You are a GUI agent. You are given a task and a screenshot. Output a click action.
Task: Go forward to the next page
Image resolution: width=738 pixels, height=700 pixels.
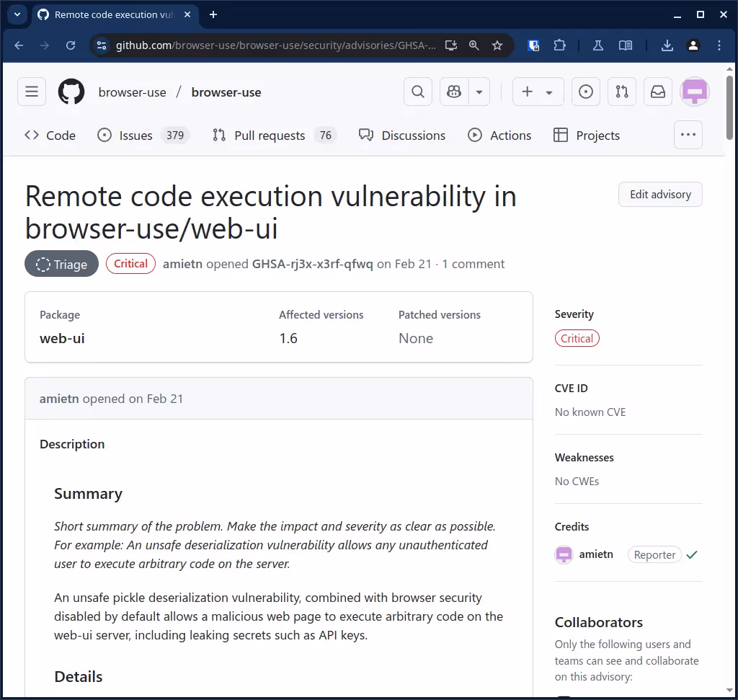(44, 45)
